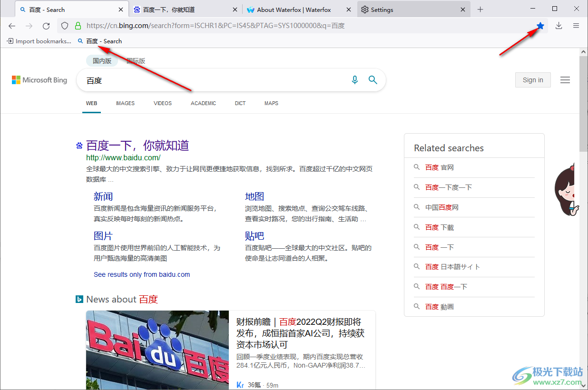
Task: Go back with the back arrow
Action: click(12, 26)
